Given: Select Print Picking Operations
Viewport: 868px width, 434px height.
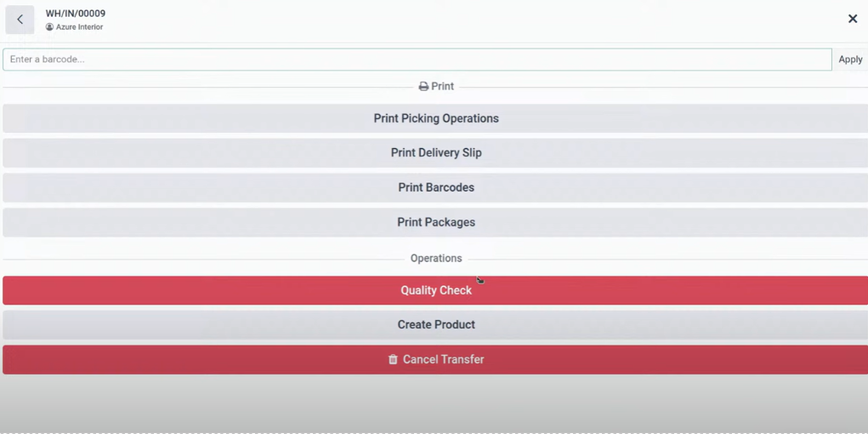Looking at the screenshot, I should (435, 118).
